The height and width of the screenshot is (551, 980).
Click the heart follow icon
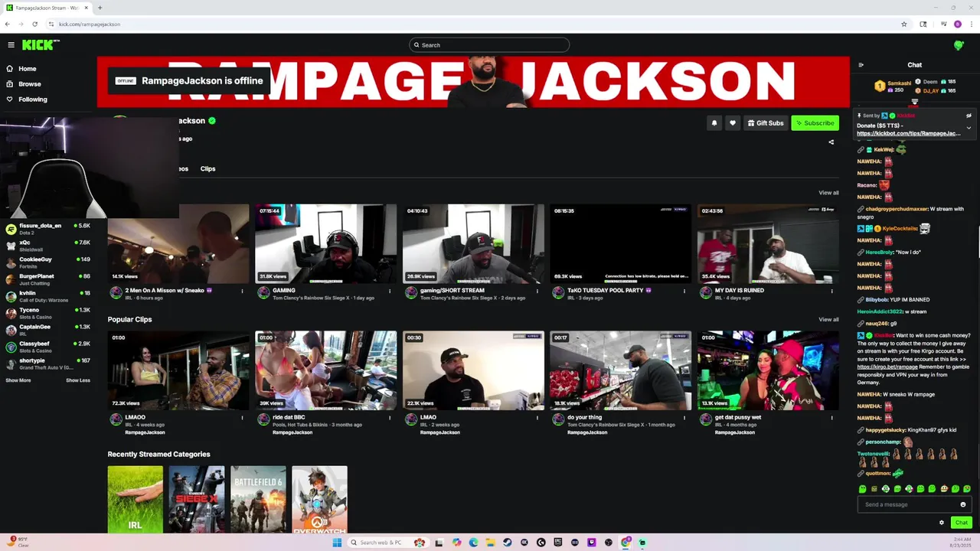[x=733, y=123]
